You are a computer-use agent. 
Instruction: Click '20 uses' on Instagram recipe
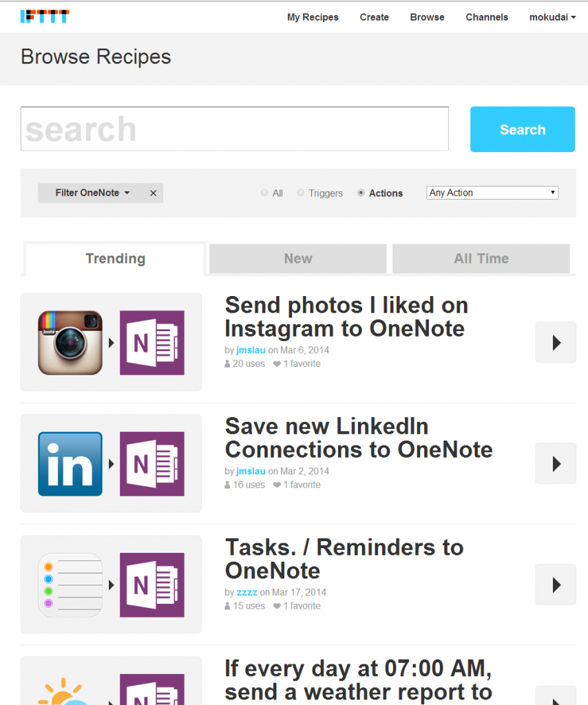coord(245,364)
